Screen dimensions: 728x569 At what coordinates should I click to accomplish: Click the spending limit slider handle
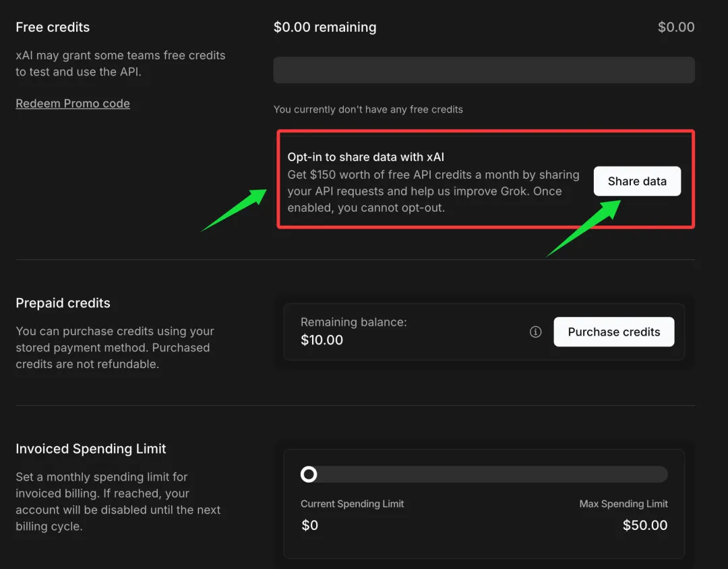click(309, 474)
